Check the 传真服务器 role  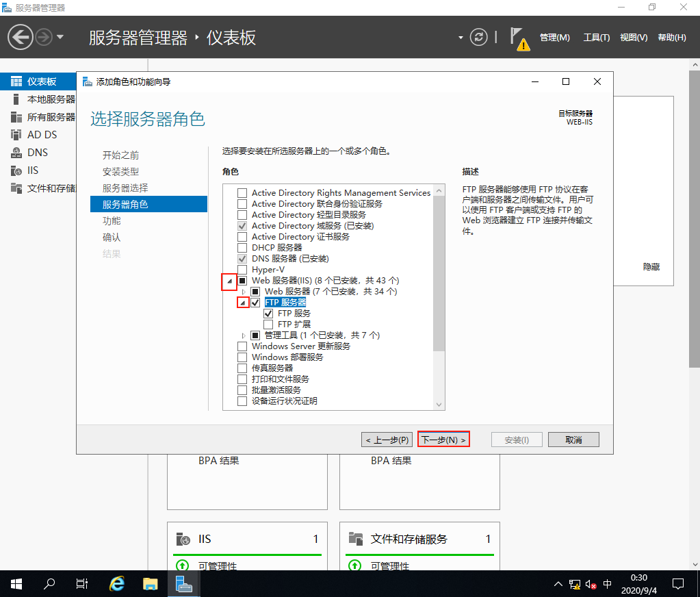tap(242, 368)
